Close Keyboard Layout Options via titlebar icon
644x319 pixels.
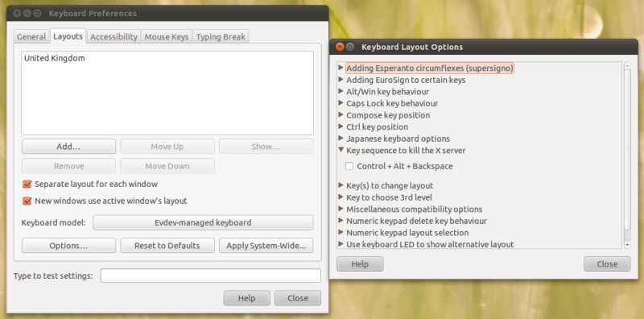coord(340,47)
